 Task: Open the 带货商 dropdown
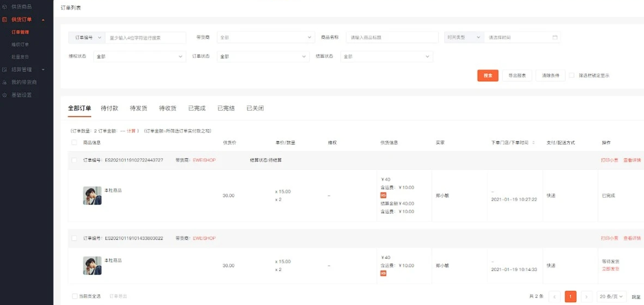click(266, 37)
